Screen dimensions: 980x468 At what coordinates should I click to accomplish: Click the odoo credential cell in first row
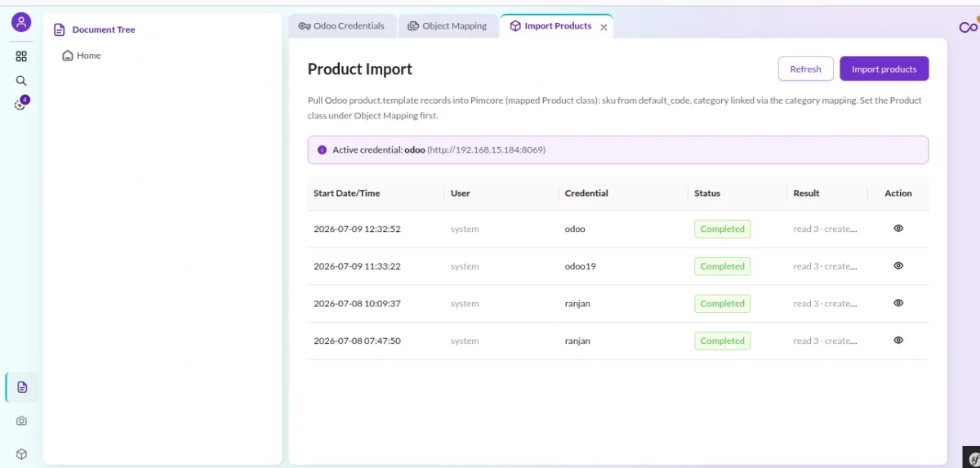pyautogui.click(x=575, y=230)
